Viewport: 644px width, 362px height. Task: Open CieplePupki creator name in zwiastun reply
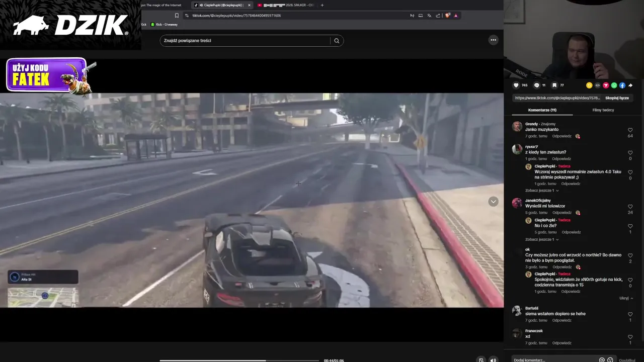[545, 166]
